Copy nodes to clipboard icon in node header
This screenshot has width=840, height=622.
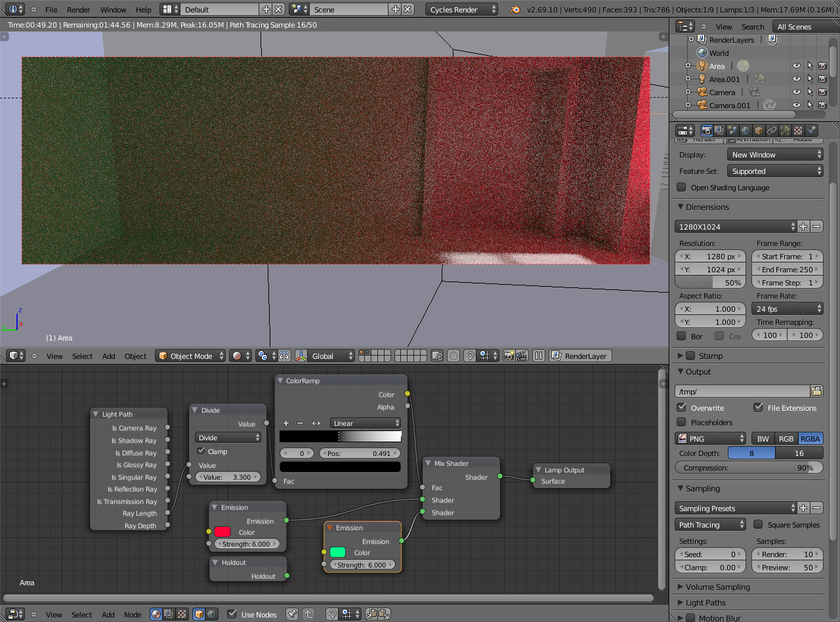(371, 614)
